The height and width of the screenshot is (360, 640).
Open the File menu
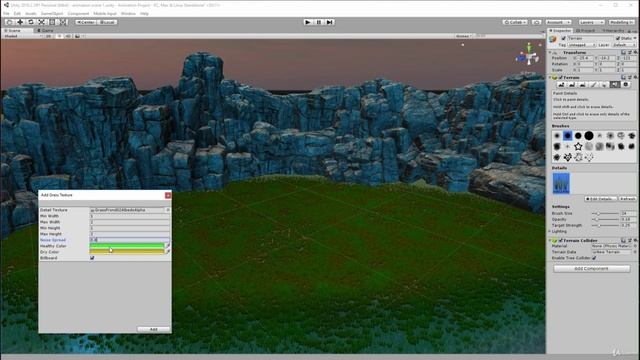click(6, 13)
